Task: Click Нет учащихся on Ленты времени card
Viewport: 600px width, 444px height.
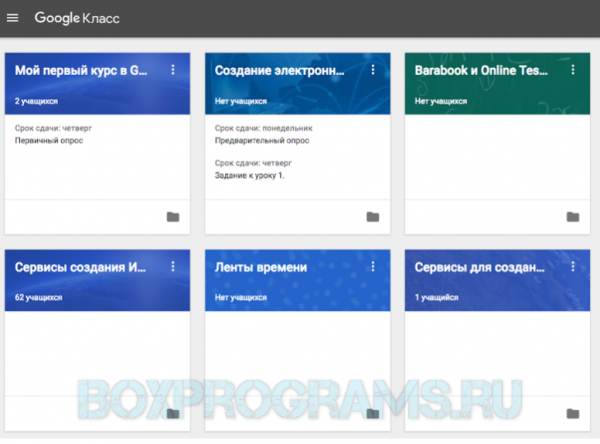Action: 241,297
